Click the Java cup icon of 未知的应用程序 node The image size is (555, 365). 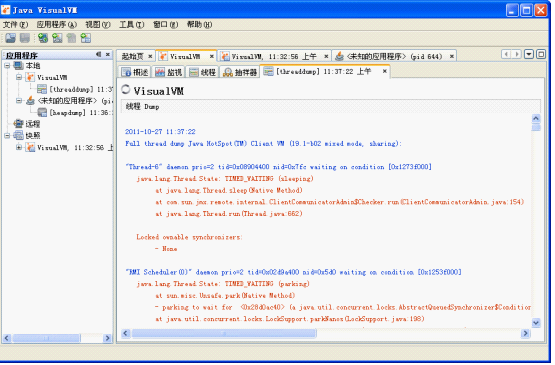click(30, 101)
